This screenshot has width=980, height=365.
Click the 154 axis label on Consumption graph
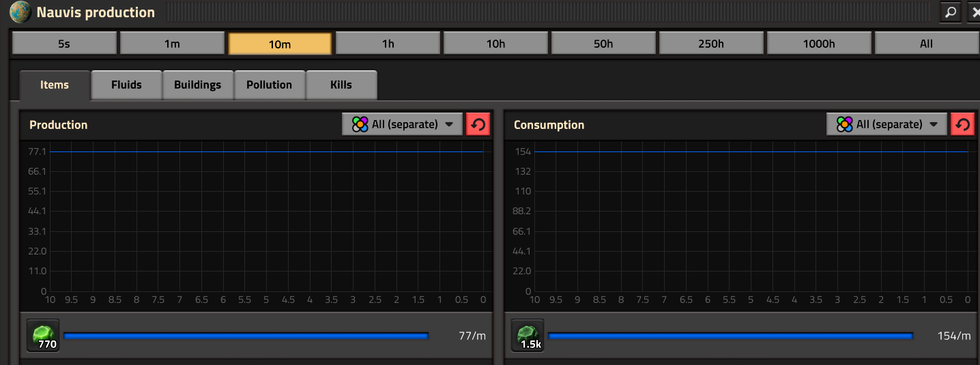click(x=523, y=151)
